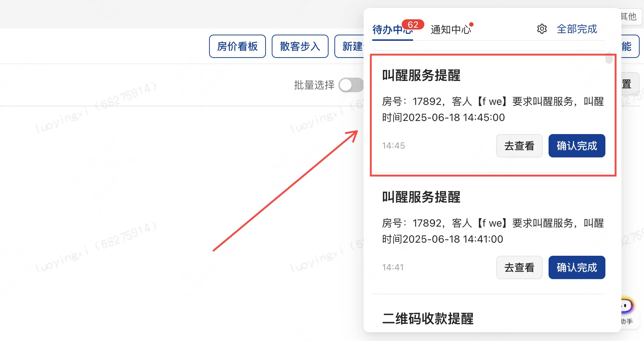
Task: Confirm completion of the 14:41 wake-up reminder
Action: coord(577,267)
